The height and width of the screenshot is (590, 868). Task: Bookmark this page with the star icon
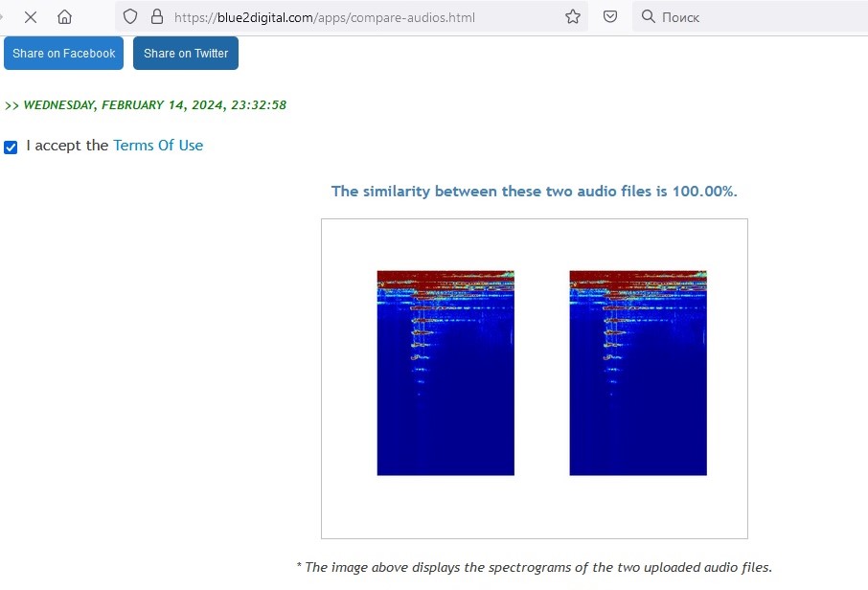click(x=573, y=16)
